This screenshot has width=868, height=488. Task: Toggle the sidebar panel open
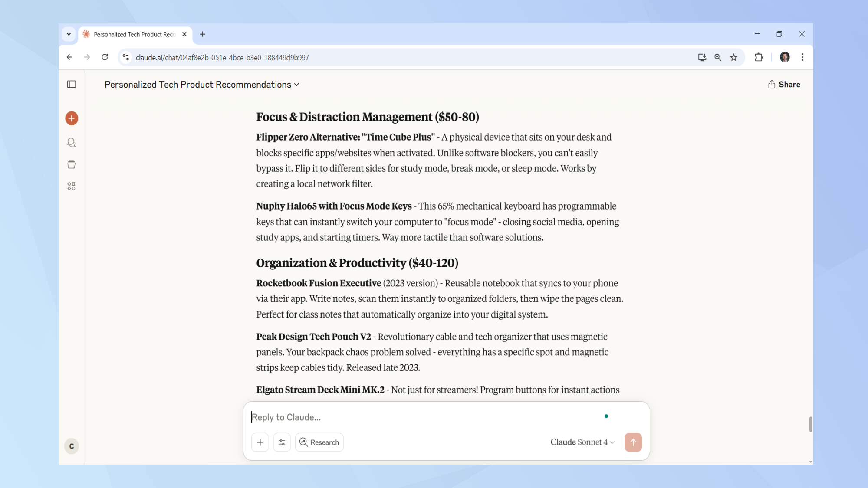(72, 84)
